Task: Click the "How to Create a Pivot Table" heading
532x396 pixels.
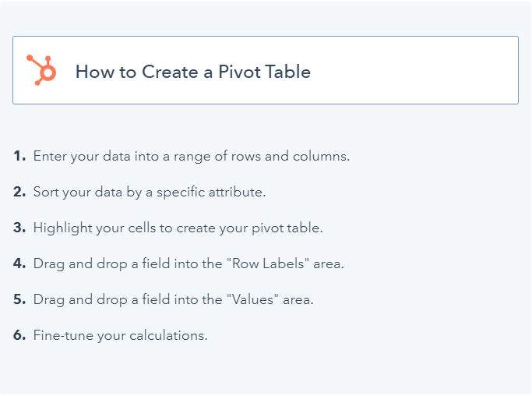Action: [192, 72]
